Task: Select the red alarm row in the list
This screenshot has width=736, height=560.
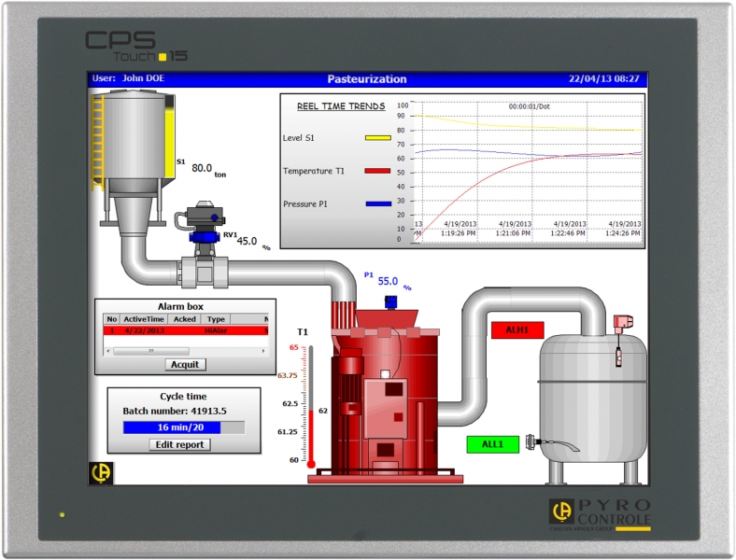Action: [185, 330]
